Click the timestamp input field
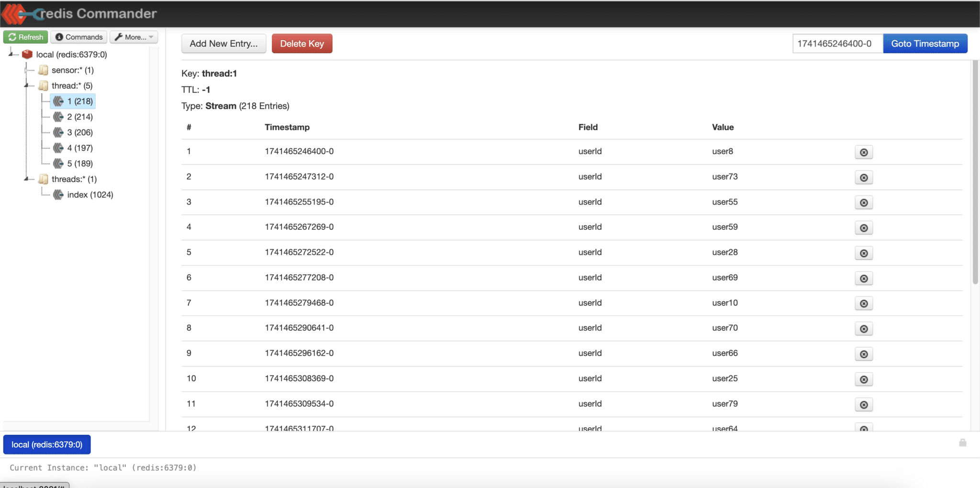The height and width of the screenshot is (488, 980). click(x=837, y=43)
